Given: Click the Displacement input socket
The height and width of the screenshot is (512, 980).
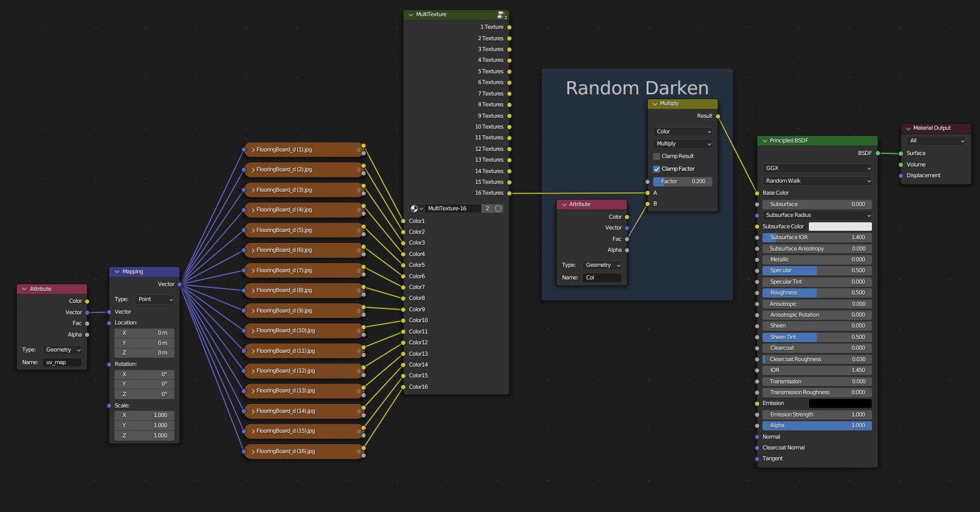Looking at the screenshot, I should [901, 175].
